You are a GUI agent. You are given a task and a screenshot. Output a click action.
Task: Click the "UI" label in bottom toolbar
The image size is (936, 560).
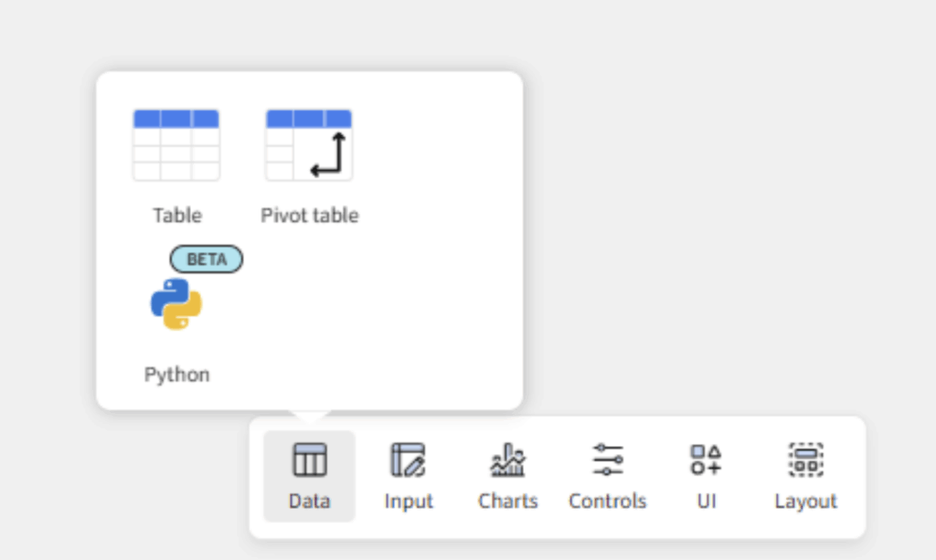(x=706, y=502)
